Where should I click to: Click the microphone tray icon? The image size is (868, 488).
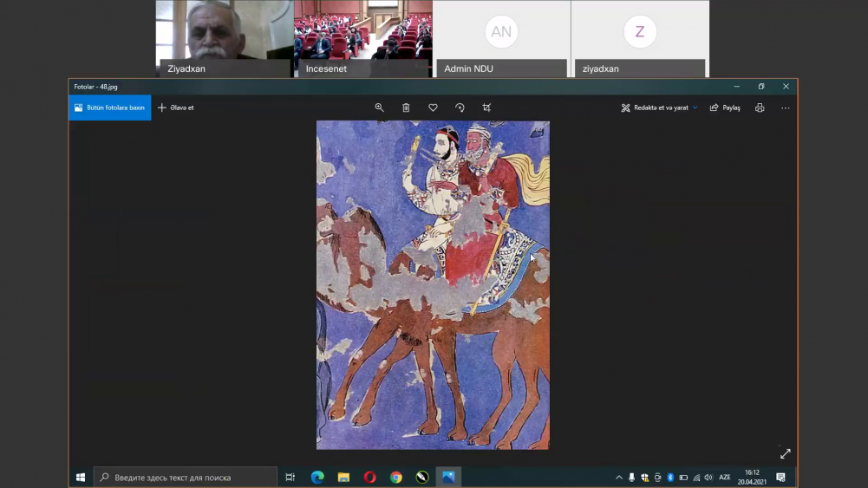pos(631,478)
